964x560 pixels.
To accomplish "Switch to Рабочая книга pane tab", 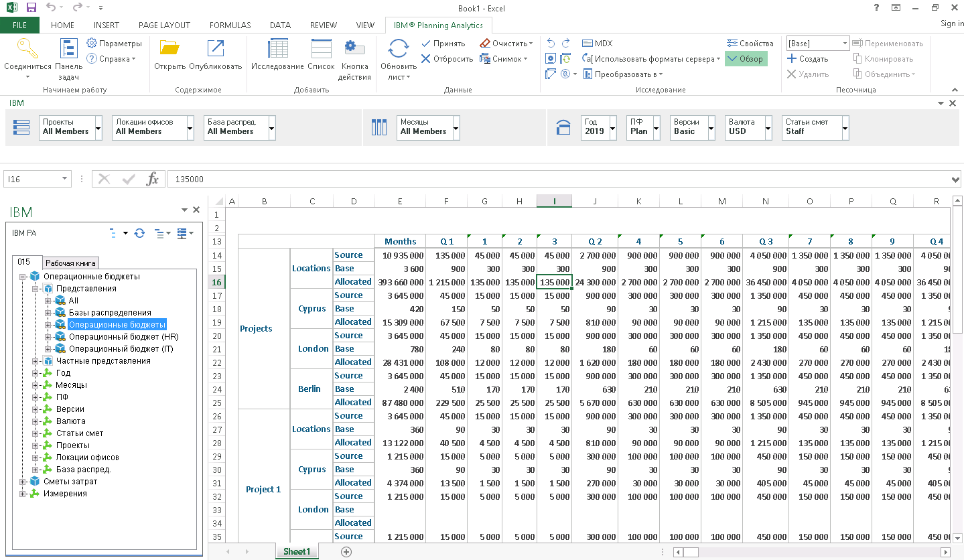I will pos(72,263).
